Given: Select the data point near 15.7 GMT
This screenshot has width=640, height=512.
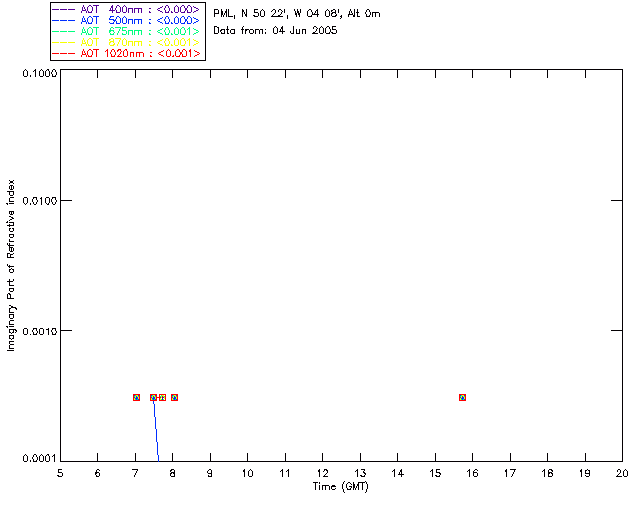Looking at the screenshot, I should click(462, 397).
